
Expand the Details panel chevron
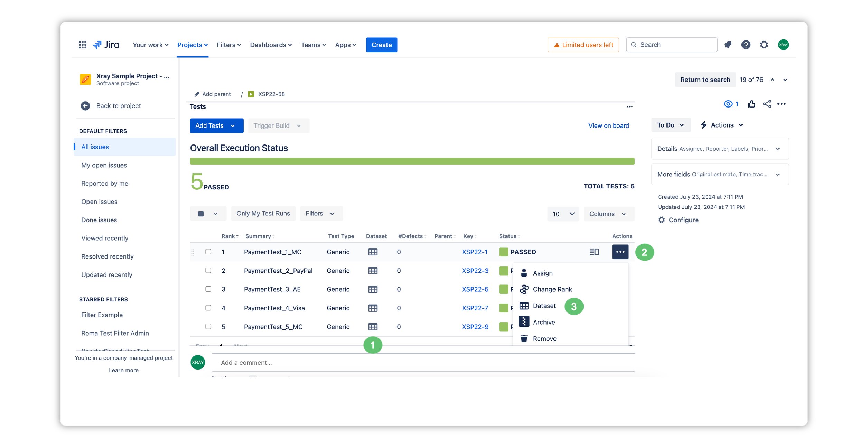tap(777, 149)
